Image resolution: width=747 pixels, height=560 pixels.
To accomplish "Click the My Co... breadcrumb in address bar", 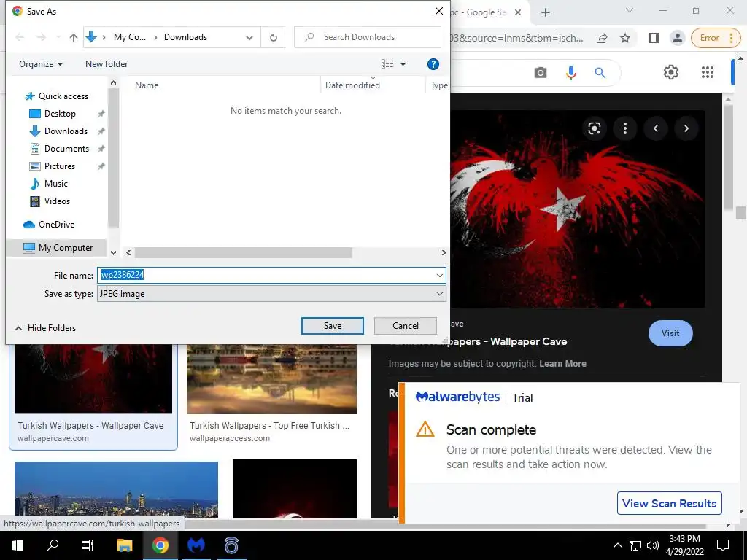I will pos(130,37).
